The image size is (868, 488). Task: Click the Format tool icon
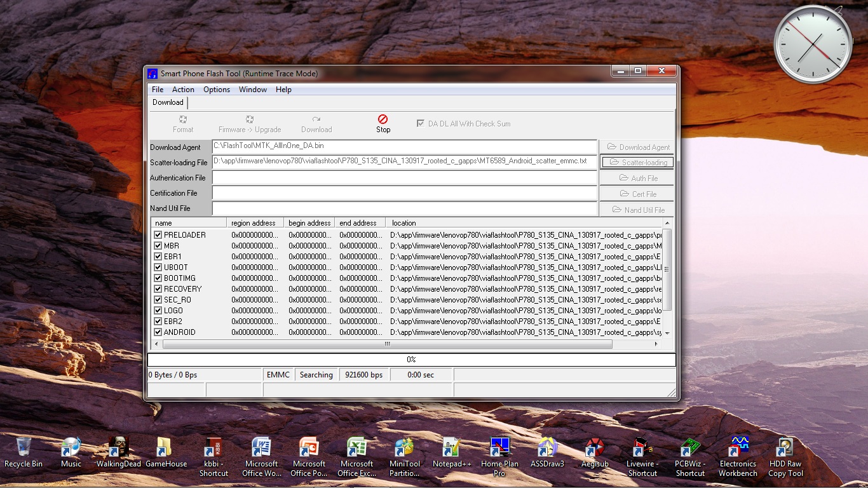[x=183, y=123]
